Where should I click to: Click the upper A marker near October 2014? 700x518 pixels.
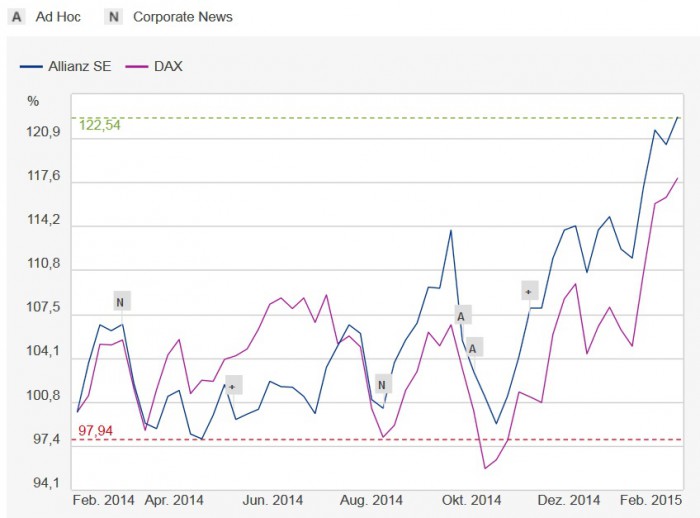pyautogui.click(x=461, y=316)
